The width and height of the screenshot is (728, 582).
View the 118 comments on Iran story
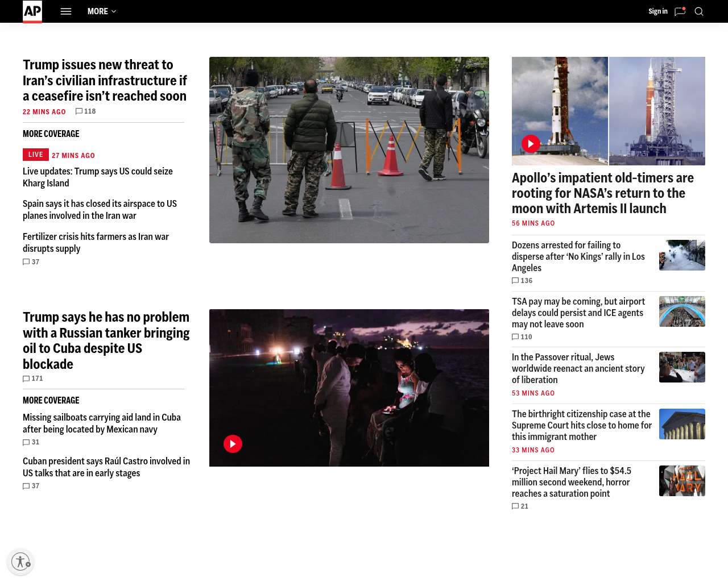[86, 111]
